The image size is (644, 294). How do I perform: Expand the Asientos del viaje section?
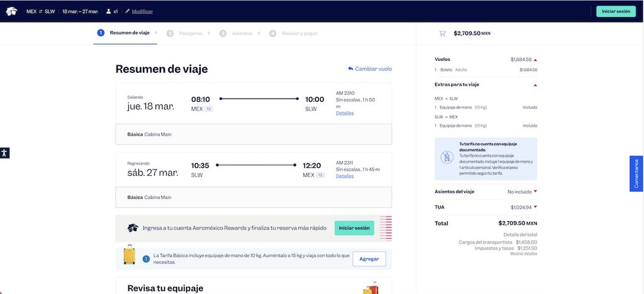click(535, 192)
